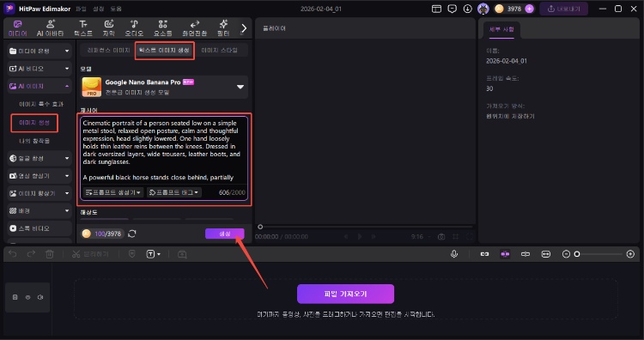Open the 필터 filter tool
Image resolution: width=644 pixels, height=340 pixels.
(x=223, y=28)
